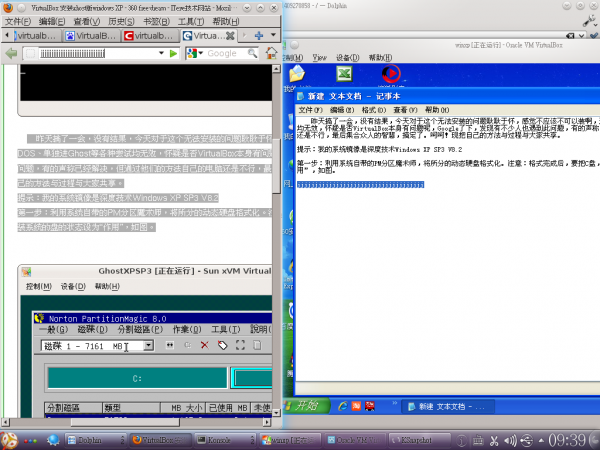Screen dimensions: 600x450
Task: Click the Firefox back arrow button
Action: coord(11,53)
